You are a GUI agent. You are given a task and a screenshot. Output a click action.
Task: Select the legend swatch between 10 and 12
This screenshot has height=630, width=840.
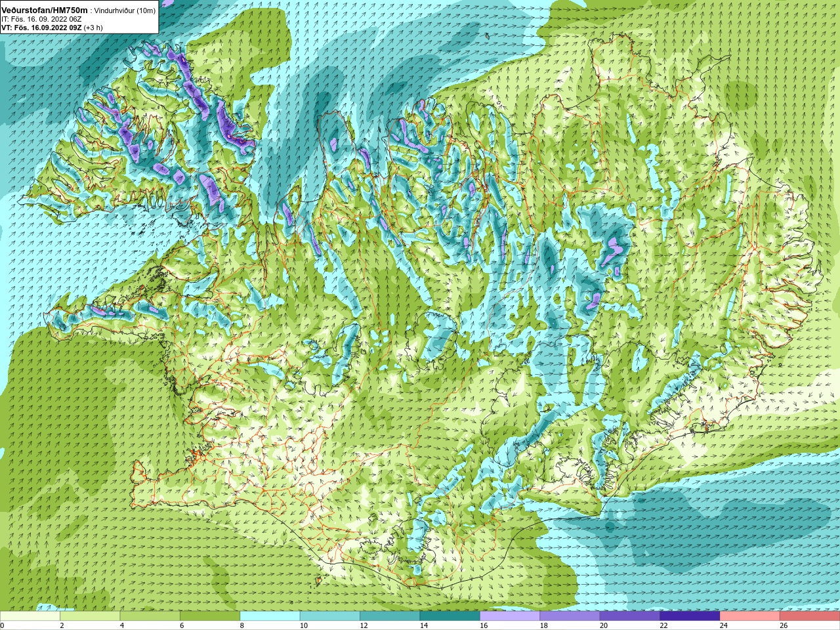(x=330, y=616)
